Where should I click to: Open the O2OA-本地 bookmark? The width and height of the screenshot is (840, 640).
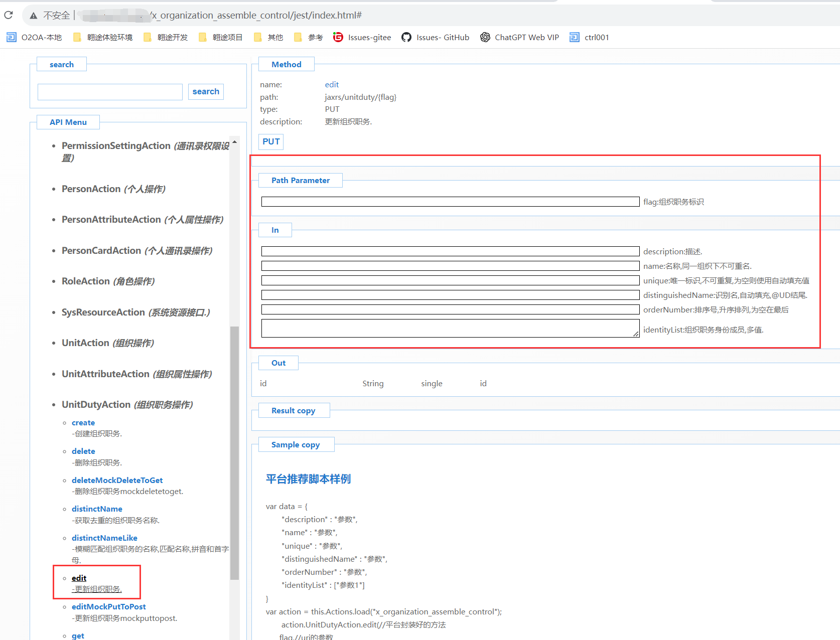[x=34, y=37]
